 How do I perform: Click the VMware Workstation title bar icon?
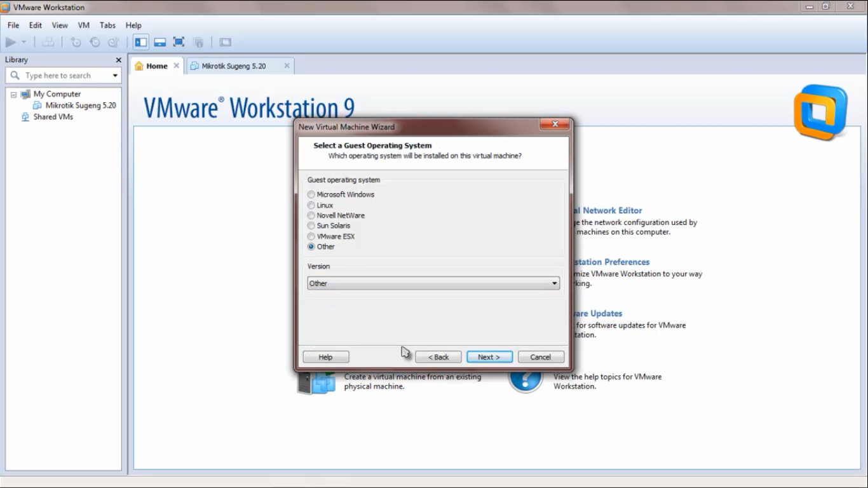click(6, 7)
